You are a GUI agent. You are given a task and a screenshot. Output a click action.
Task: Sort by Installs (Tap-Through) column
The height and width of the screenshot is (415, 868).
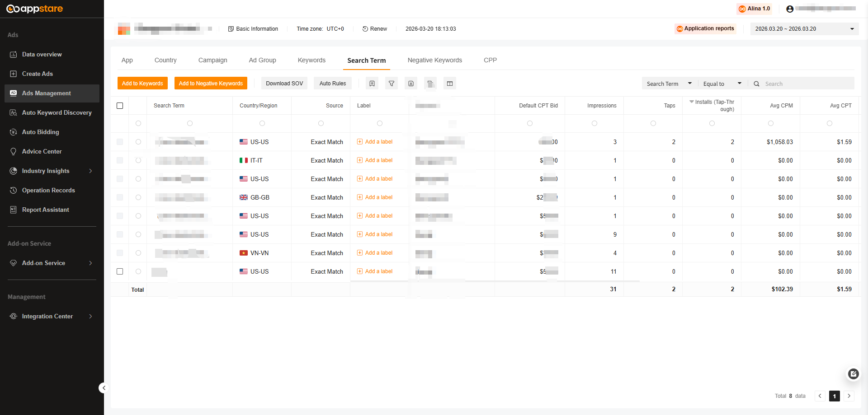712,106
